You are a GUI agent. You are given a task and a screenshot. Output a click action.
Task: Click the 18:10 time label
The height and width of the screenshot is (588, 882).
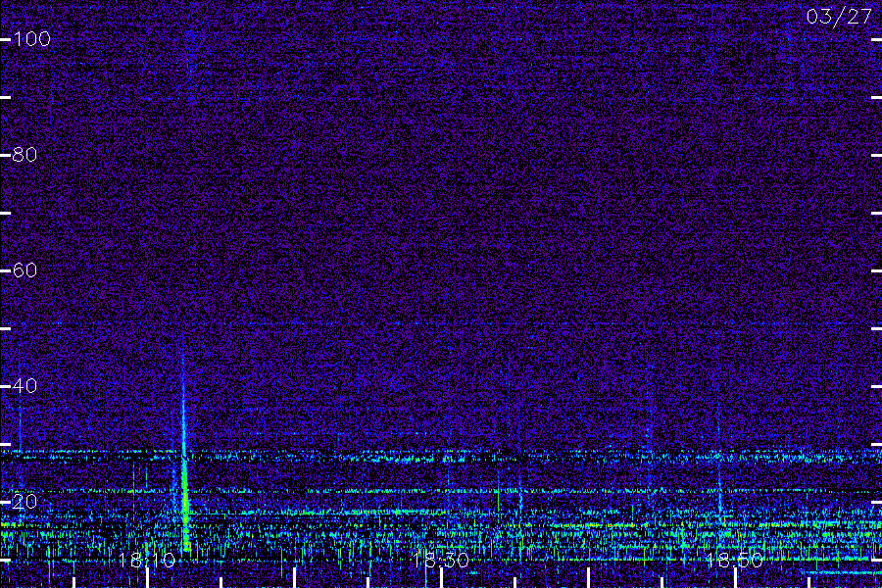(x=147, y=560)
